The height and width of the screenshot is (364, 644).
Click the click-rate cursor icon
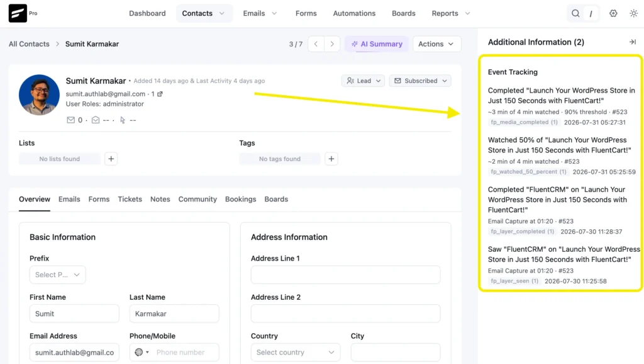click(123, 120)
